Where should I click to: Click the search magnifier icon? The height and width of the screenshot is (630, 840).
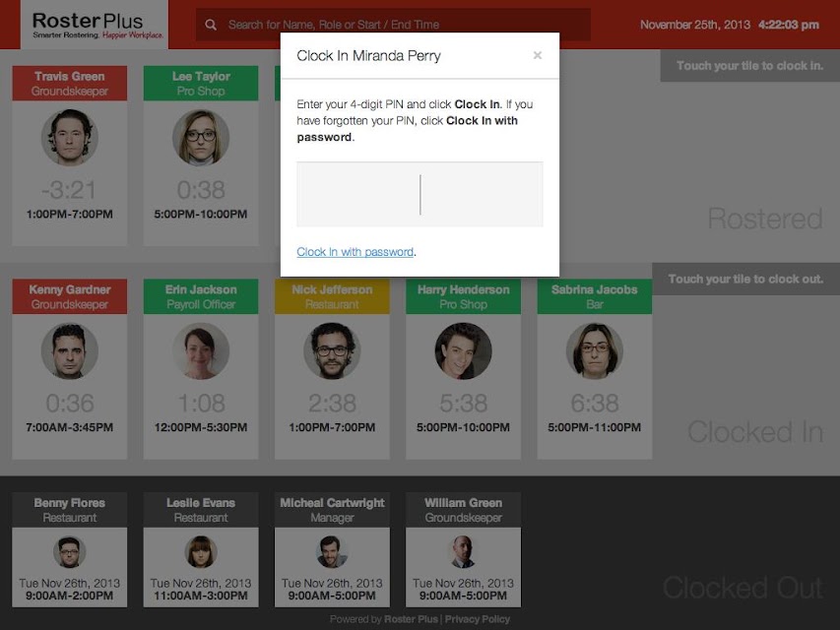pyautogui.click(x=211, y=25)
